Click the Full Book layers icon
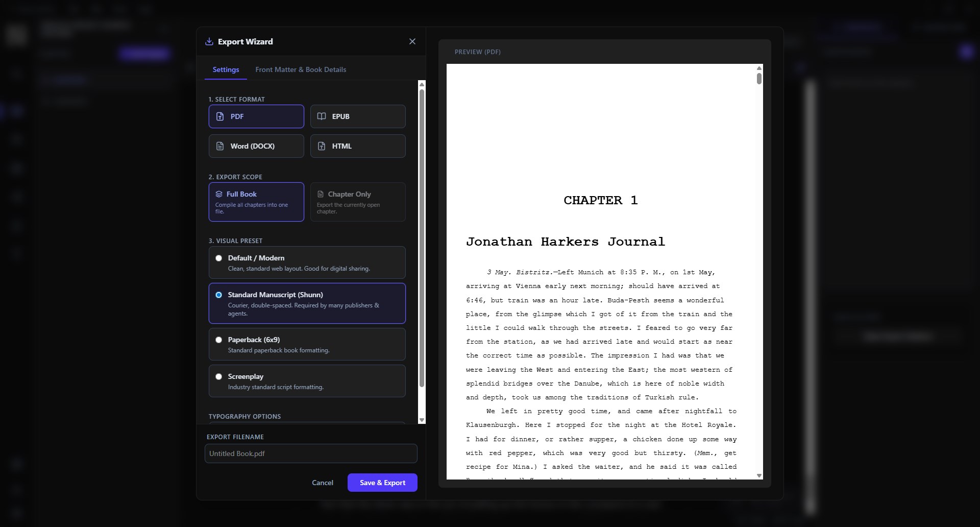 pos(219,194)
